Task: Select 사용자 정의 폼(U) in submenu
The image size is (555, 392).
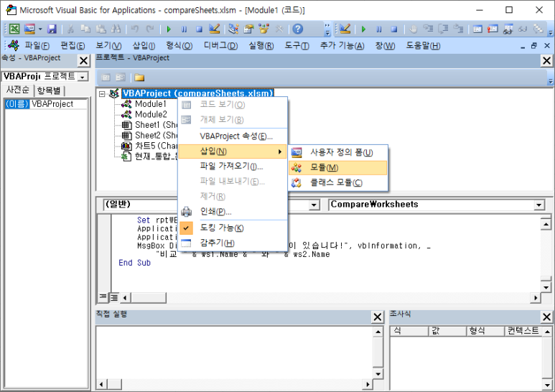Action: (x=338, y=152)
